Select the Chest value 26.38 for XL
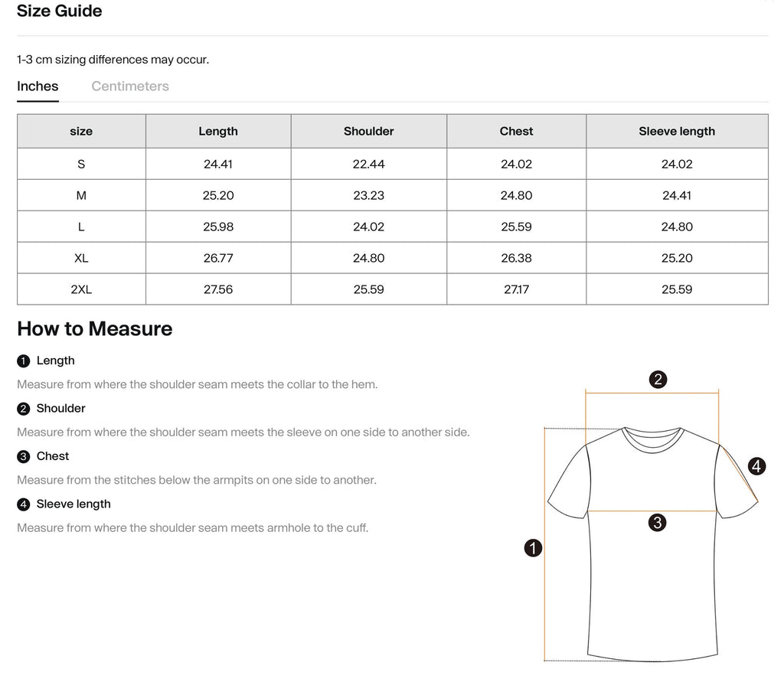 pos(516,258)
